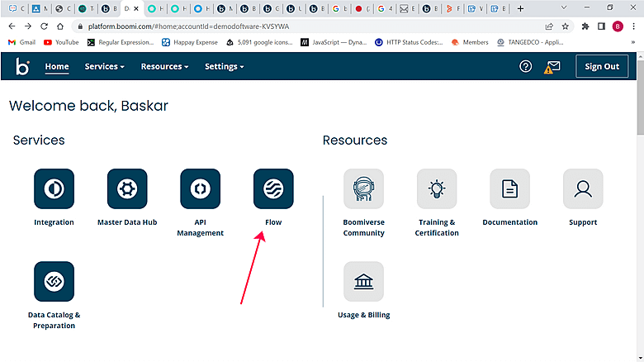644x362 pixels.
Task: Open the Usage & Billing icon
Action: coord(363,281)
